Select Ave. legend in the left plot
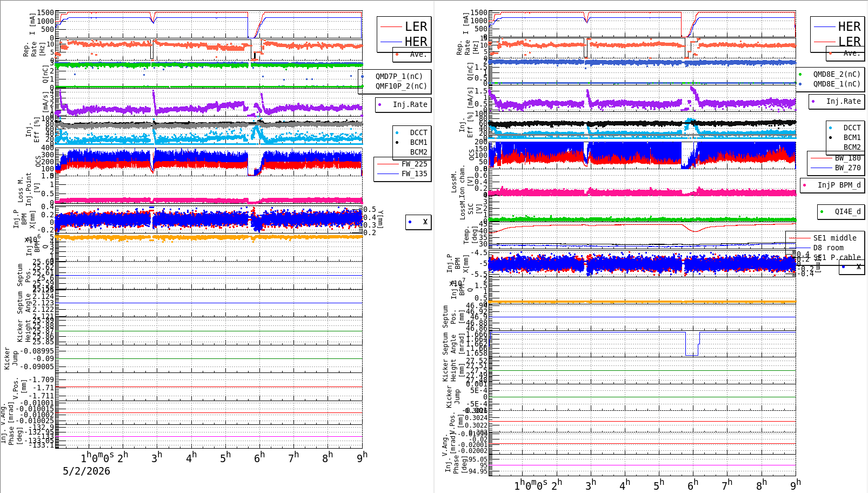The image size is (868, 493). click(x=418, y=54)
